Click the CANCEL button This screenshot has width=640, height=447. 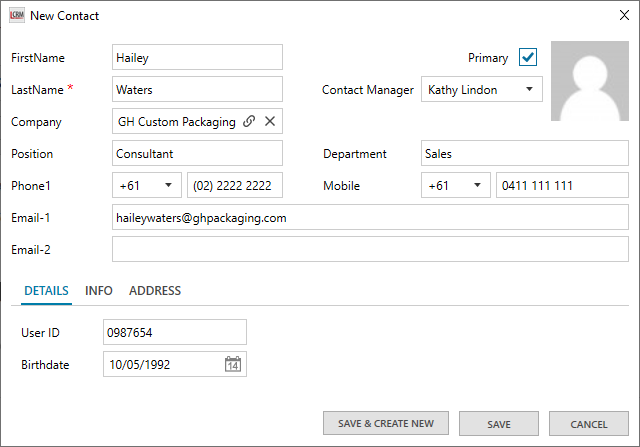tap(588, 424)
